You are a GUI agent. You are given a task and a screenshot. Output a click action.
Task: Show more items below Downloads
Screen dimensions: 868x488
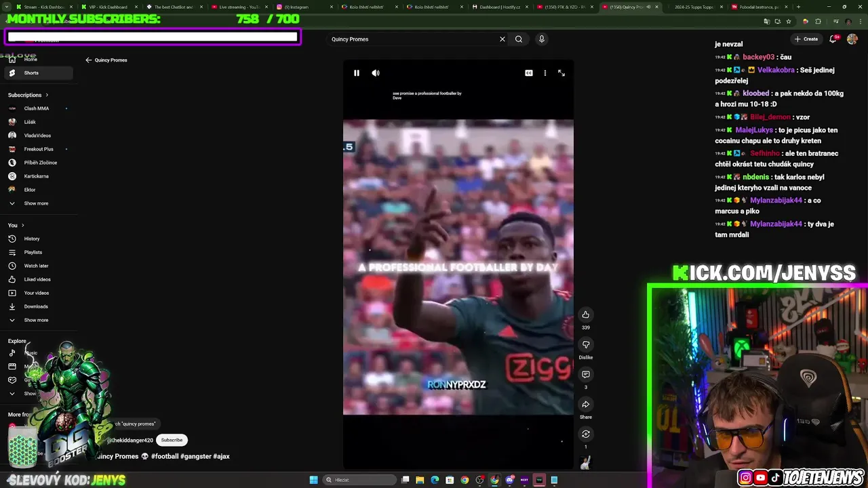click(37, 320)
